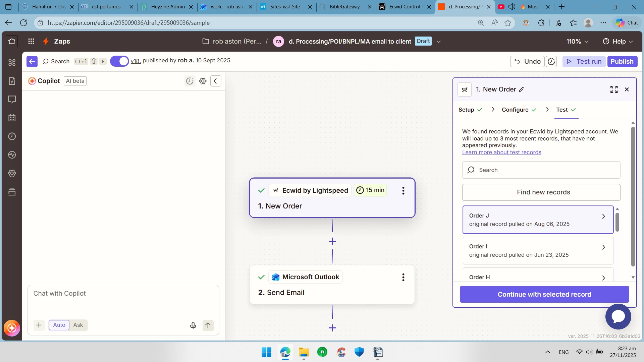Screen dimensions: 644x362
Task: Open the Comments icon in left sidebar
Action: pyautogui.click(x=12, y=100)
